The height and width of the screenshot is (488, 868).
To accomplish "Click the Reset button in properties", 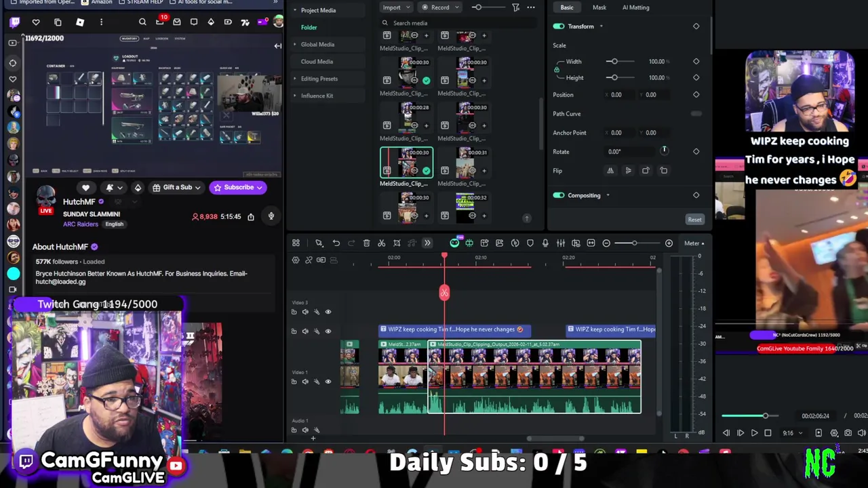I will (x=694, y=220).
